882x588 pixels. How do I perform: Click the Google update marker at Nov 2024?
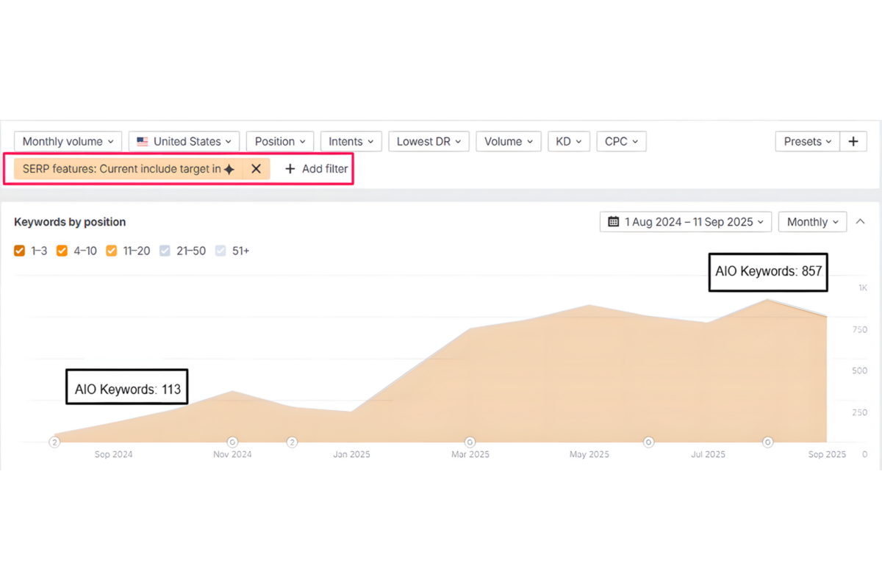[x=232, y=442]
